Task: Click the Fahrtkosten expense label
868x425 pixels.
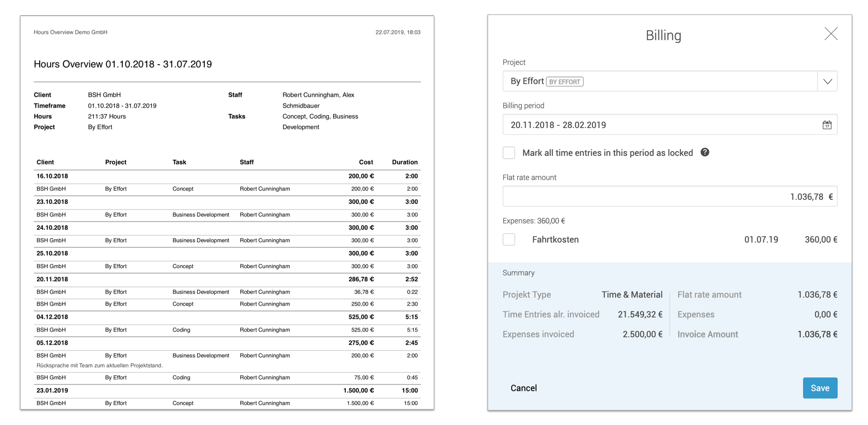Action: pyautogui.click(x=555, y=239)
